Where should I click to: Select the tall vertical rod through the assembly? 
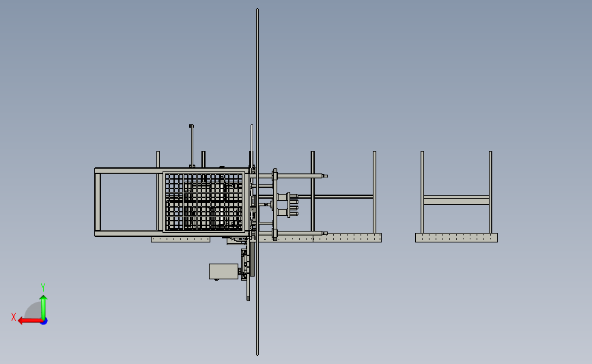click(257, 182)
